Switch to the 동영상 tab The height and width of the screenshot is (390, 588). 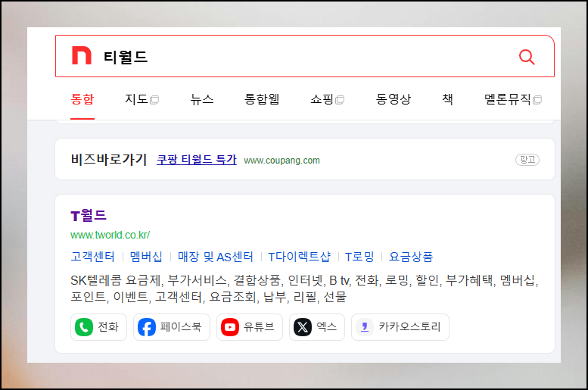point(394,99)
